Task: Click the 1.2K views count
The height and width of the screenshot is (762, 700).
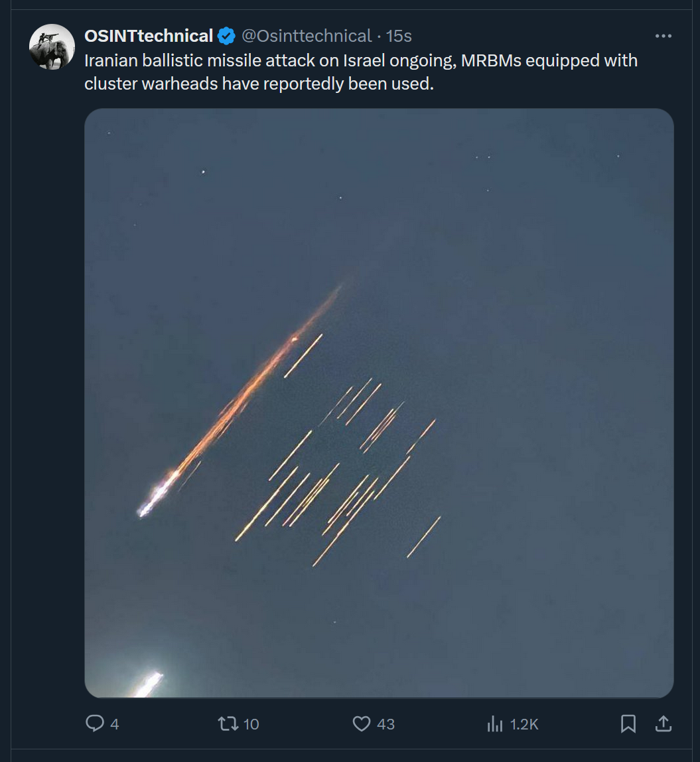Action: 524,724
